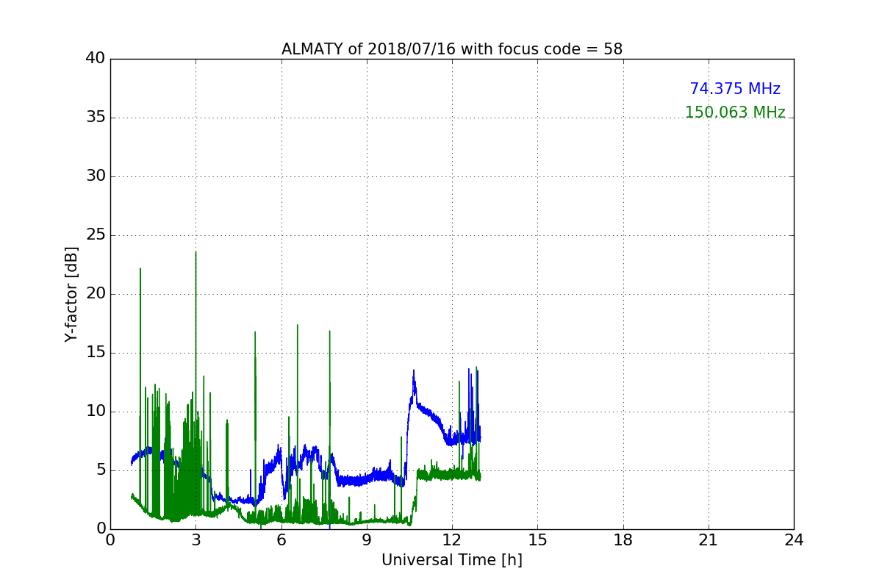This screenshot has height=588, width=882.
Task: Click the y-axis tick label '40'
Action: pyautogui.click(x=95, y=59)
